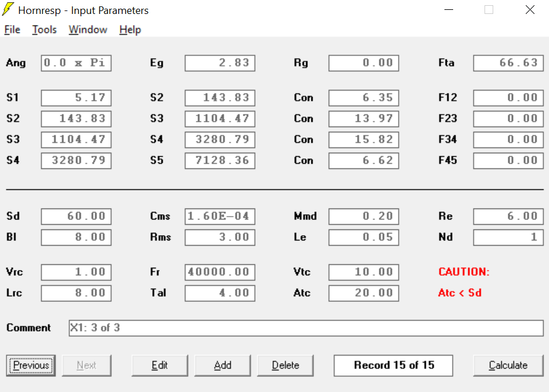Image resolution: width=549 pixels, height=392 pixels.
Task: Click the Con label beside 6.35
Action: coord(303,98)
